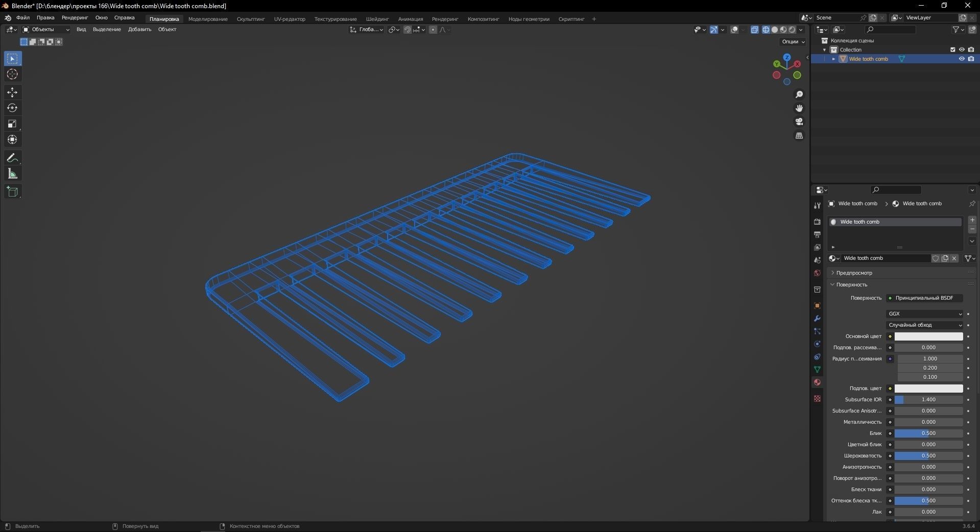Open the Object Data mesh tab
The height and width of the screenshot is (532, 980).
[x=817, y=370]
